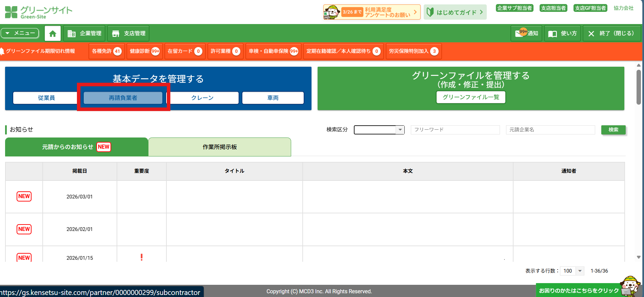Click the mascot help icon at bottom right
644x297 pixels.
630,285
